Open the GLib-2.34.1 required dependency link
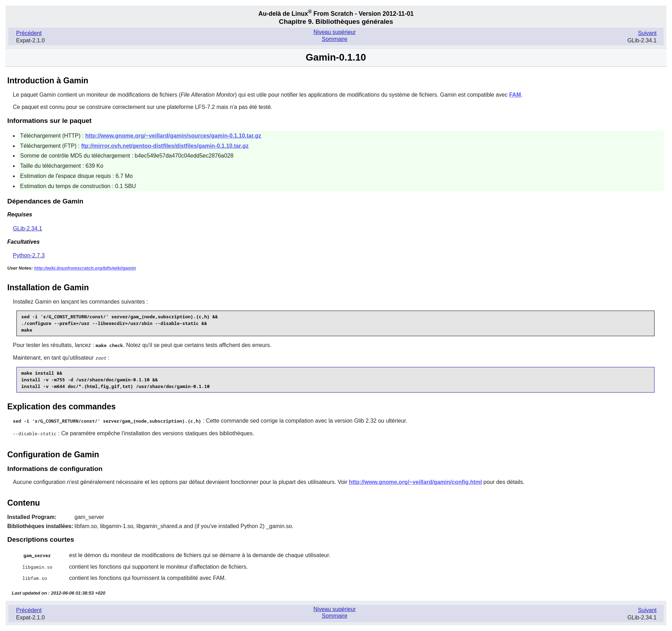Image resolution: width=672 pixels, height=631 pixels. click(x=27, y=229)
